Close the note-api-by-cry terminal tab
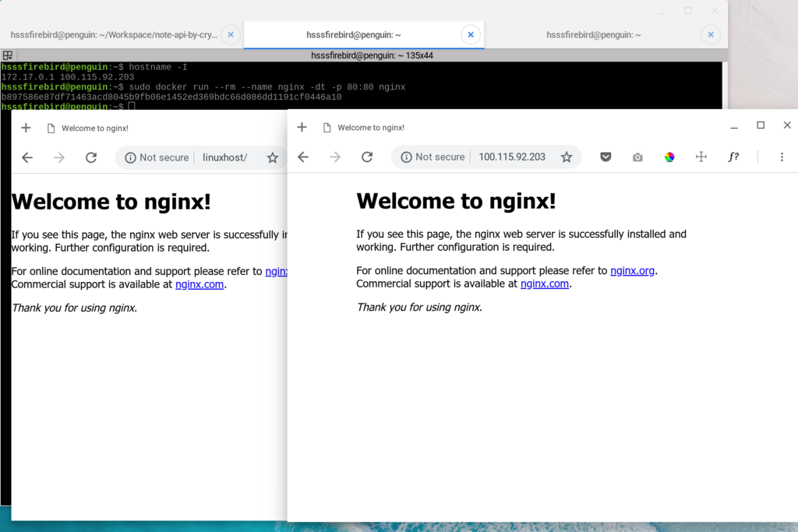Viewport: 798px width, 532px height. point(231,34)
